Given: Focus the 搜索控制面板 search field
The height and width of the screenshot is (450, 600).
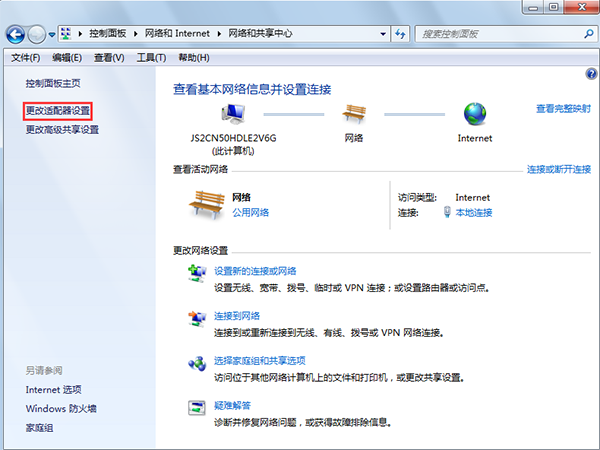Looking at the screenshot, I should coord(505,34).
